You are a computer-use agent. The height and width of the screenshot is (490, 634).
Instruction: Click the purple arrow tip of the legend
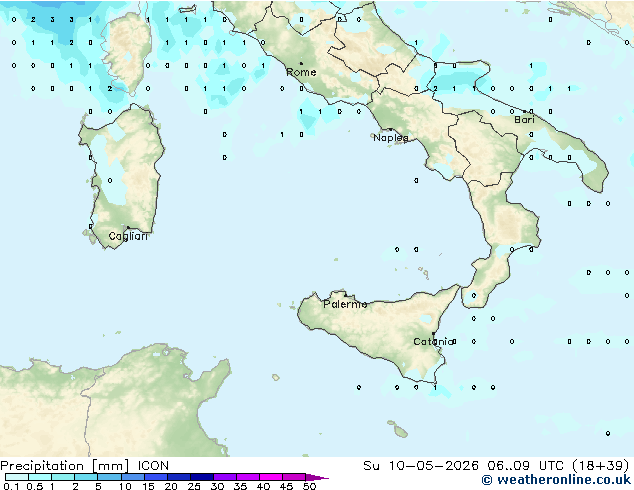coord(317,477)
